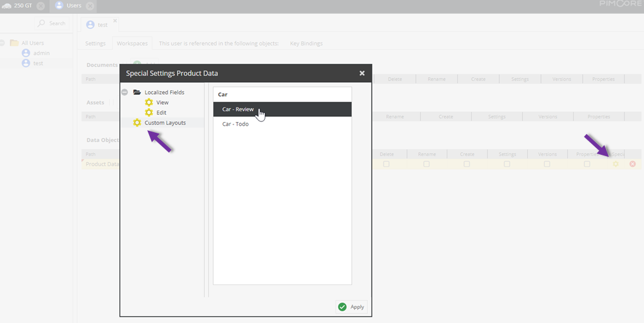Click the gear icon beside View
Screen dimensions: 644x323
coord(149,102)
